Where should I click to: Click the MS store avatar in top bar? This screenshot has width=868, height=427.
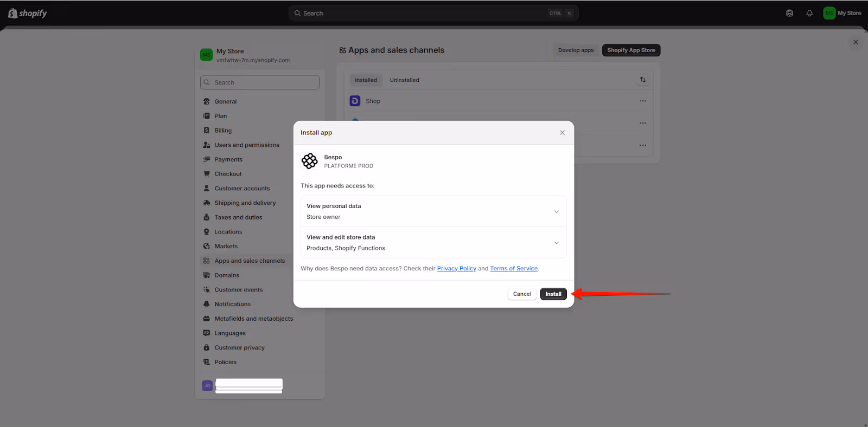coord(829,13)
